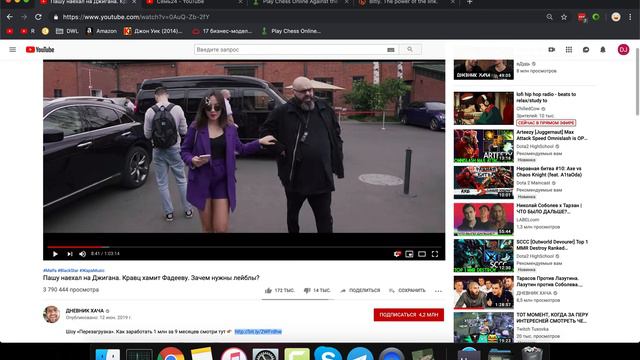640x360 pixels.
Task: Skip to the next video
Action: tap(70, 254)
